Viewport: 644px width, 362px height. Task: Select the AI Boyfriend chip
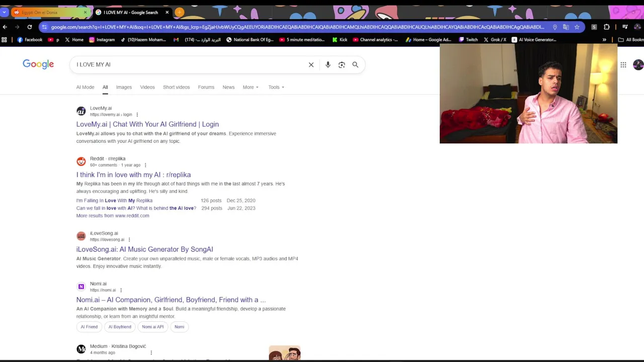coord(120,327)
